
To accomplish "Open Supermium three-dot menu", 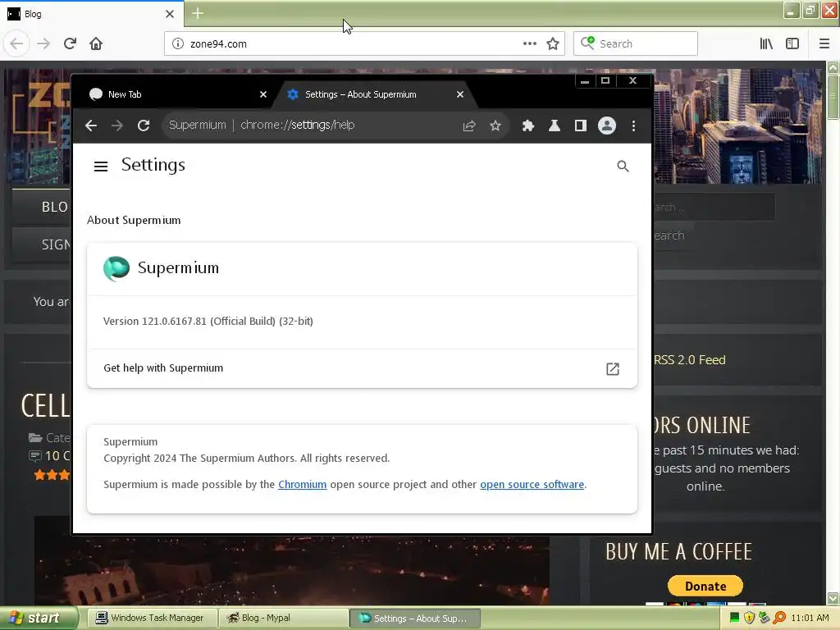I will pos(633,126).
